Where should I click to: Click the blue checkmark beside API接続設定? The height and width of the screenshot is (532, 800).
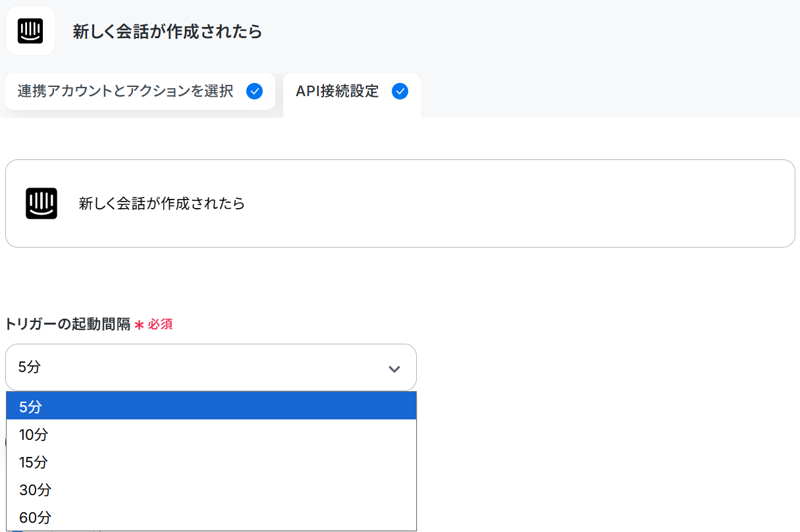tap(400, 92)
